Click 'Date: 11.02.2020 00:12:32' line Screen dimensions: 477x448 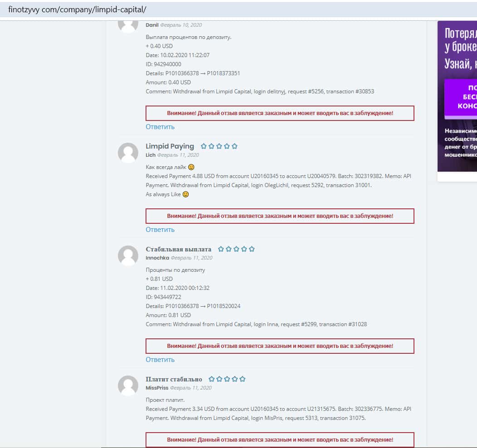178,288
